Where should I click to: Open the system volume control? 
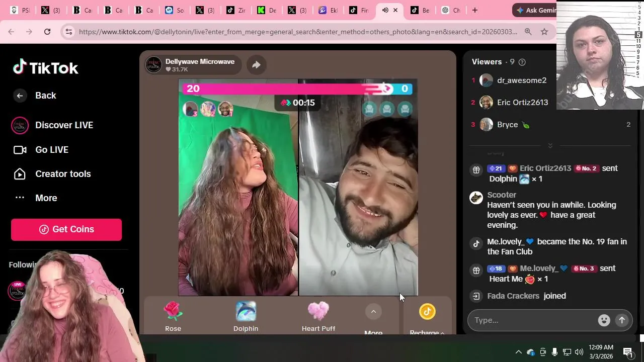(579, 352)
